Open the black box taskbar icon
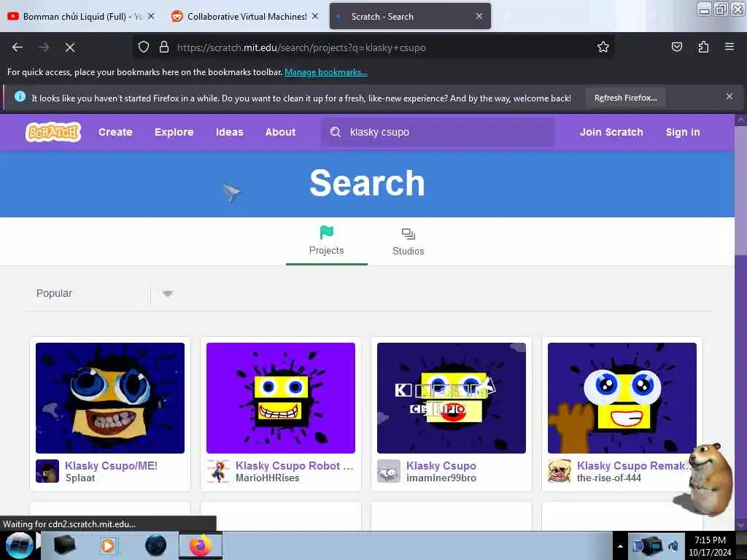The image size is (747, 560). point(64,545)
